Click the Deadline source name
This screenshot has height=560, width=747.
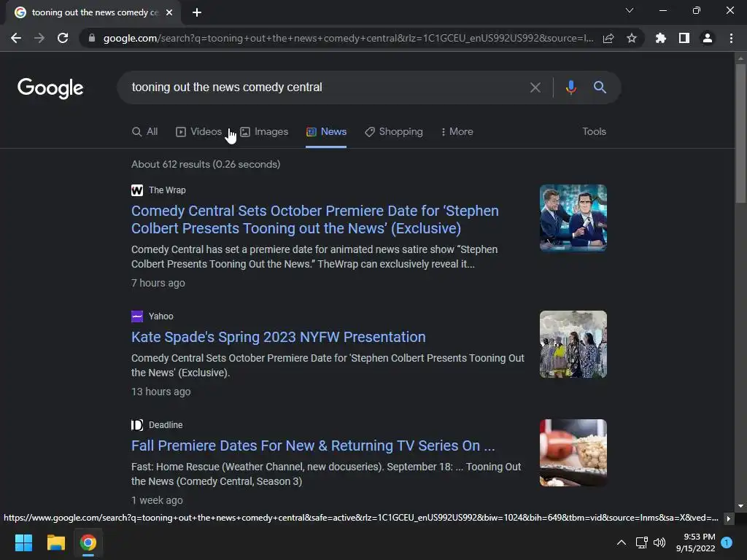[166, 425]
